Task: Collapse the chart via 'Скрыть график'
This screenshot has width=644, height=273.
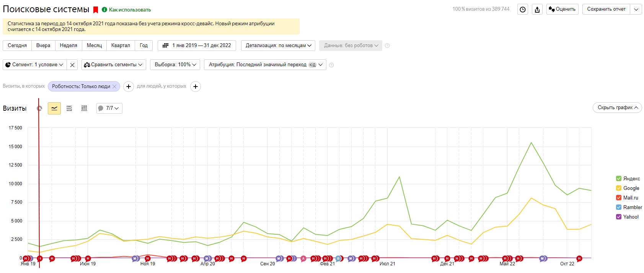Action: tap(617, 108)
